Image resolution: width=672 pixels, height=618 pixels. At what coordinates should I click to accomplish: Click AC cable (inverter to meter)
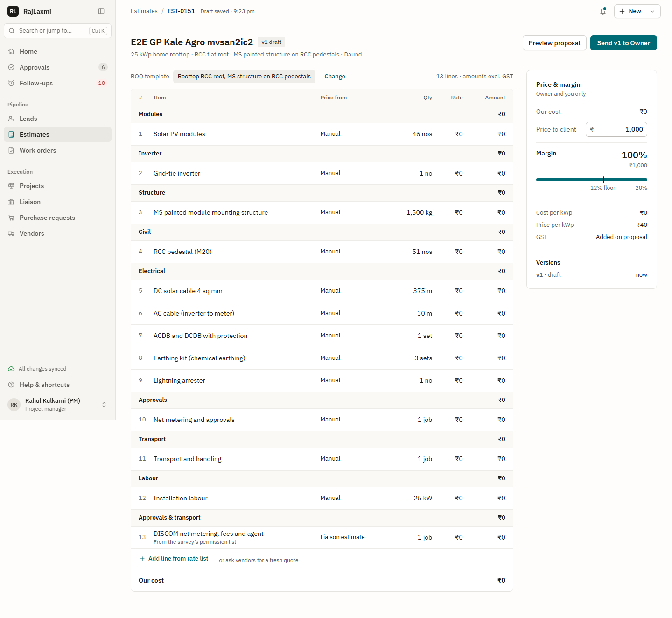194,313
